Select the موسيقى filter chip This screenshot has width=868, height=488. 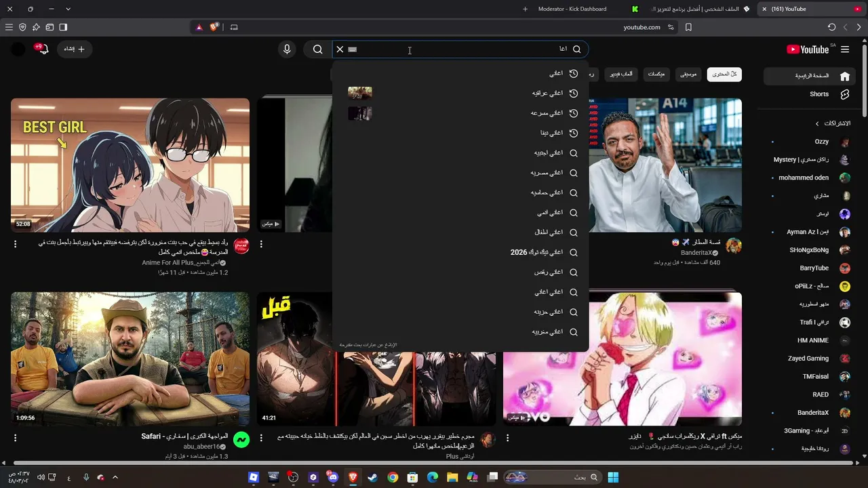[x=688, y=74]
